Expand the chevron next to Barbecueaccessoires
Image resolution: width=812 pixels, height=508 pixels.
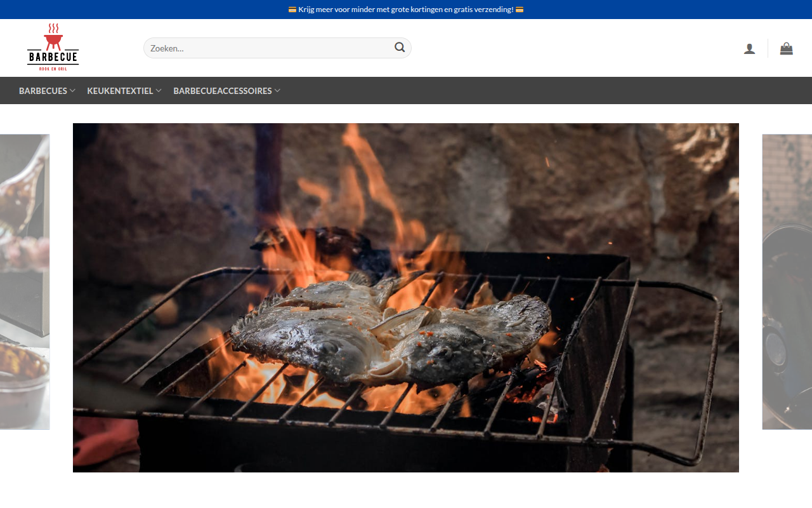(x=277, y=91)
